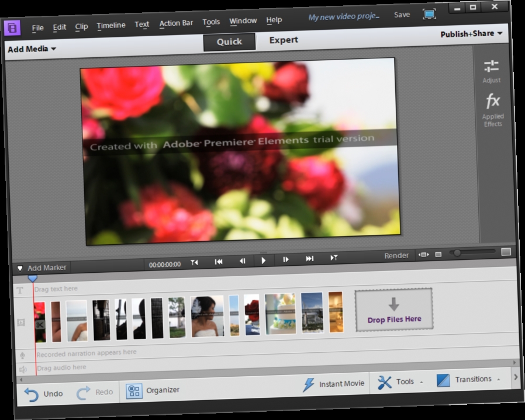Click the blue playhead current-time indicator
This screenshot has width=525, height=420.
[33, 279]
